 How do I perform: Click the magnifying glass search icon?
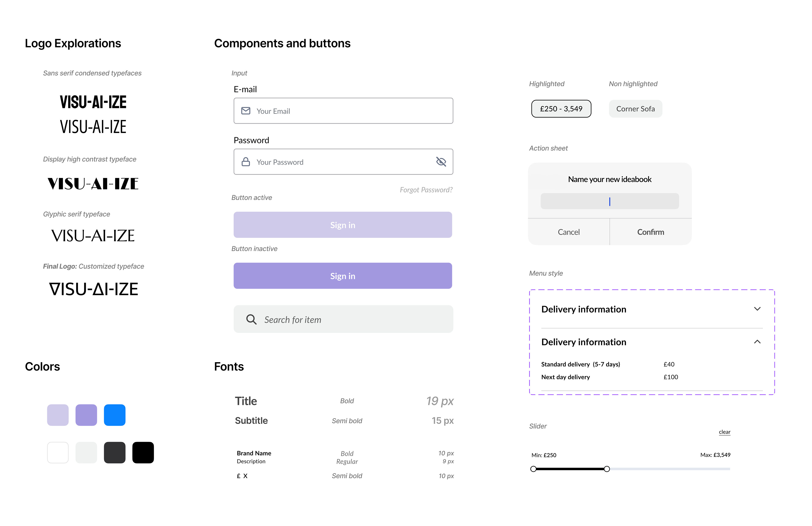tap(251, 320)
